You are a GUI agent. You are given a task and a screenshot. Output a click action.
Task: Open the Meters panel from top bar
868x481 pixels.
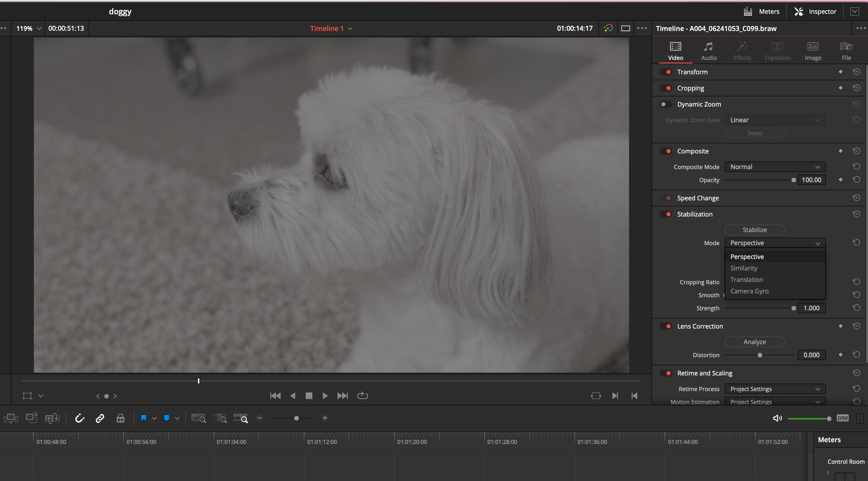[x=762, y=11]
